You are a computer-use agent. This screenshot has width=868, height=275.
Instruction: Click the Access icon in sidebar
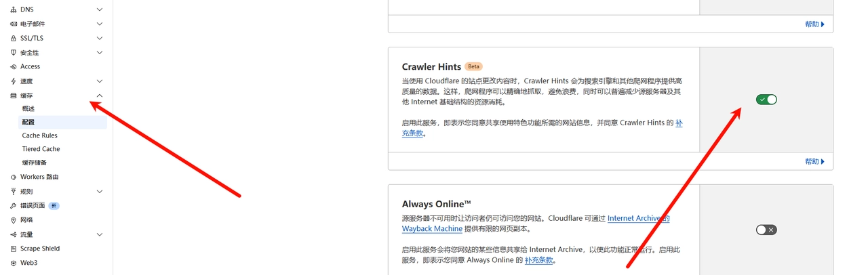[13, 66]
